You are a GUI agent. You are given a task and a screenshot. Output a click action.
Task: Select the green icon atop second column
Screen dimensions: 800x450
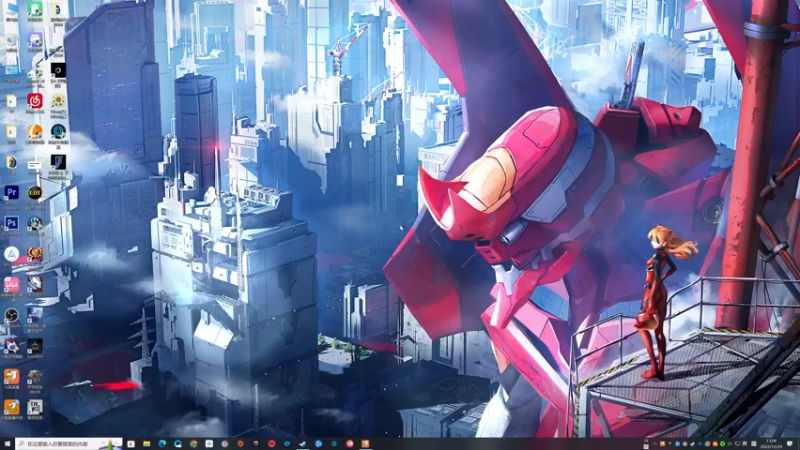[x=35, y=9]
